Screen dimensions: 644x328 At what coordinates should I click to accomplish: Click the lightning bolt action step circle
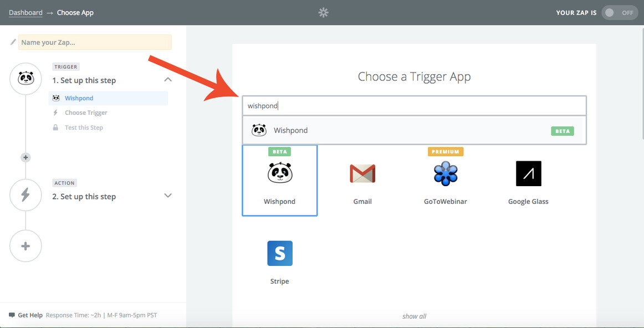(x=25, y=195)
